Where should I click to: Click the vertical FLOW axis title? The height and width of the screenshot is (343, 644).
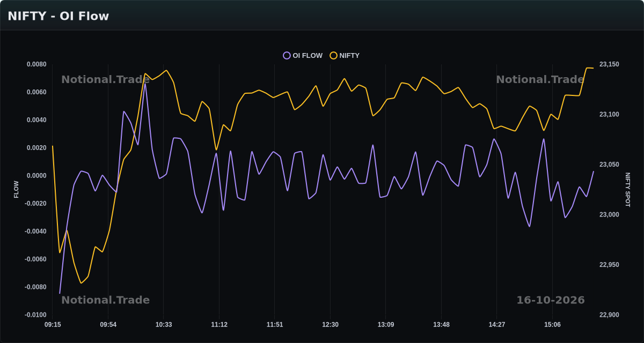[x=16, y=190]
